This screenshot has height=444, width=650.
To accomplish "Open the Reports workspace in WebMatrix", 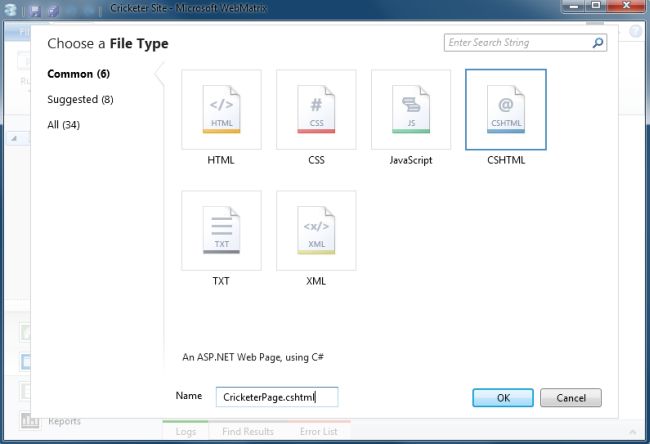I will (x=50, y=421).
